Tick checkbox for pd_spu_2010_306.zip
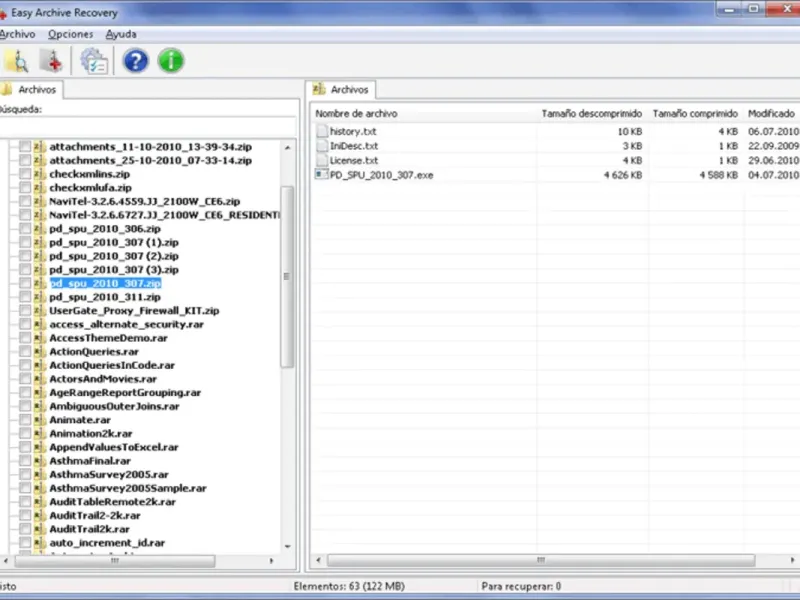 (25, 229)
